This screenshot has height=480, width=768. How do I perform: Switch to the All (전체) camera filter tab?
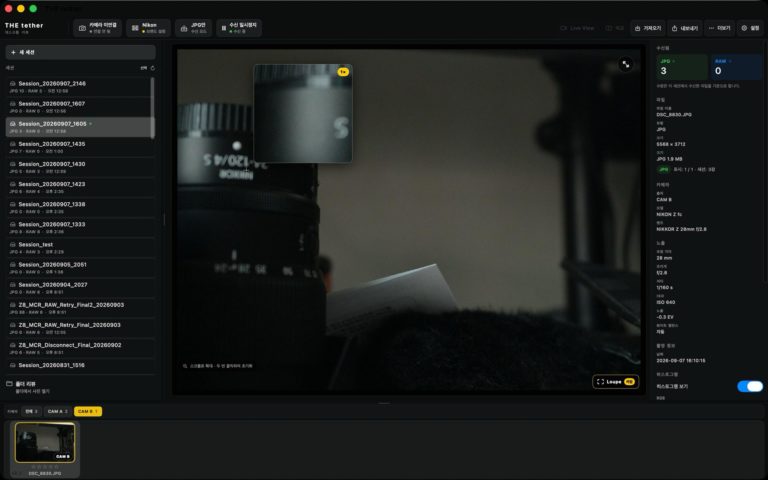31,411
